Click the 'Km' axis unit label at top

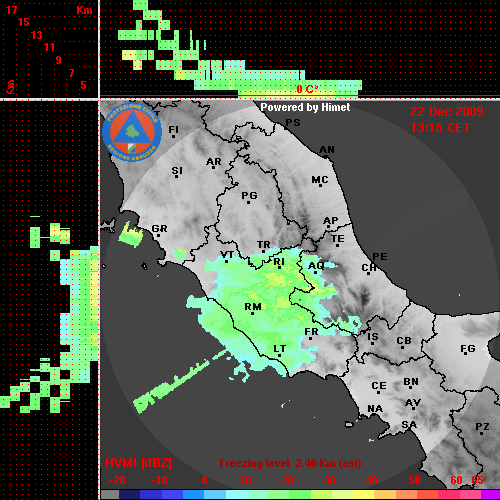[x=84, y=10]
